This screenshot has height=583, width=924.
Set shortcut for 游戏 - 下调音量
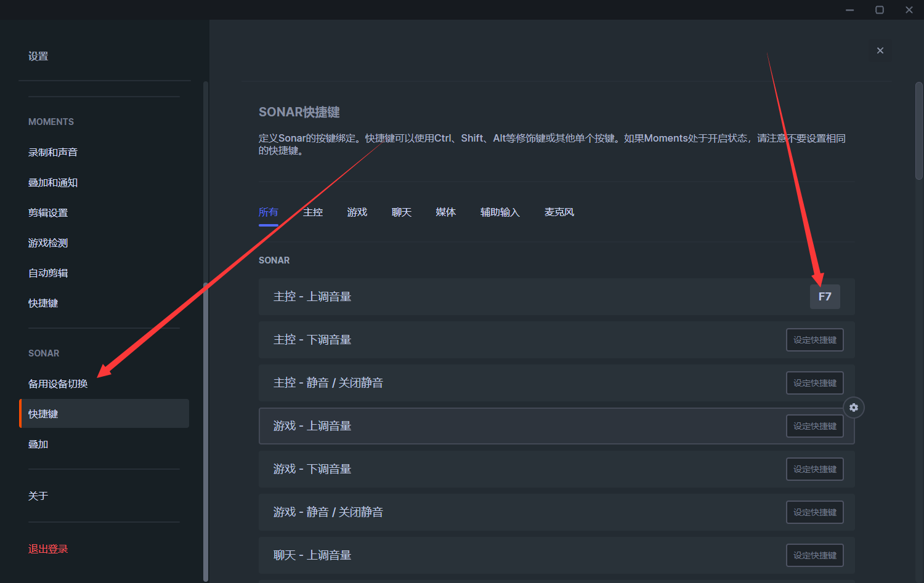coord(815,469)
